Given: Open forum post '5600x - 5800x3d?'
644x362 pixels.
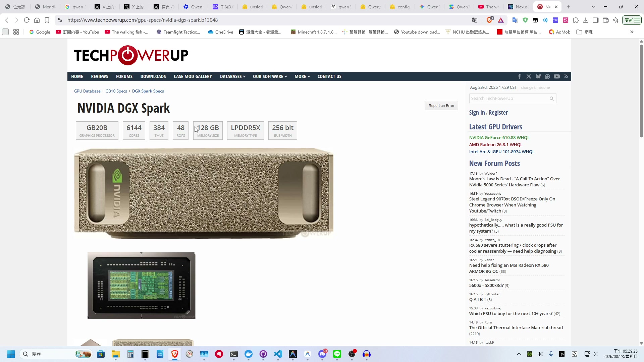Looking at the screenshot, I should click(486, 286).
